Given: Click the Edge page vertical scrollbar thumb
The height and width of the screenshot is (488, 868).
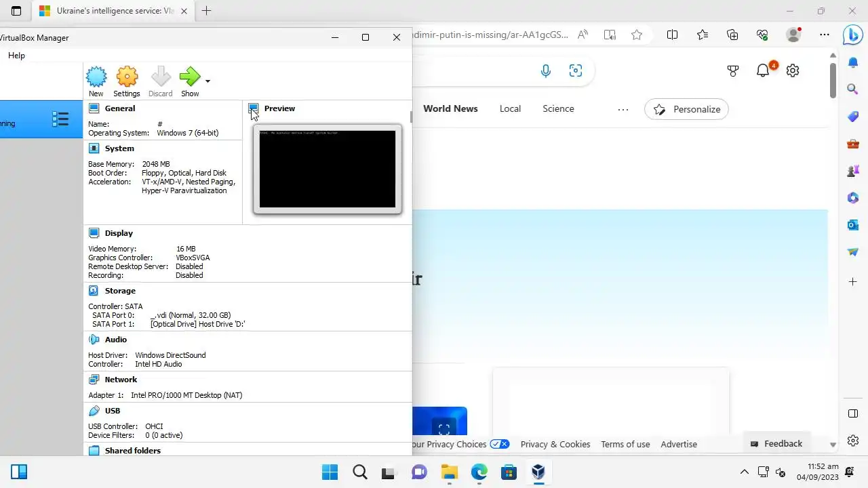Looking at the screenshot, I should tap(833, 81).
